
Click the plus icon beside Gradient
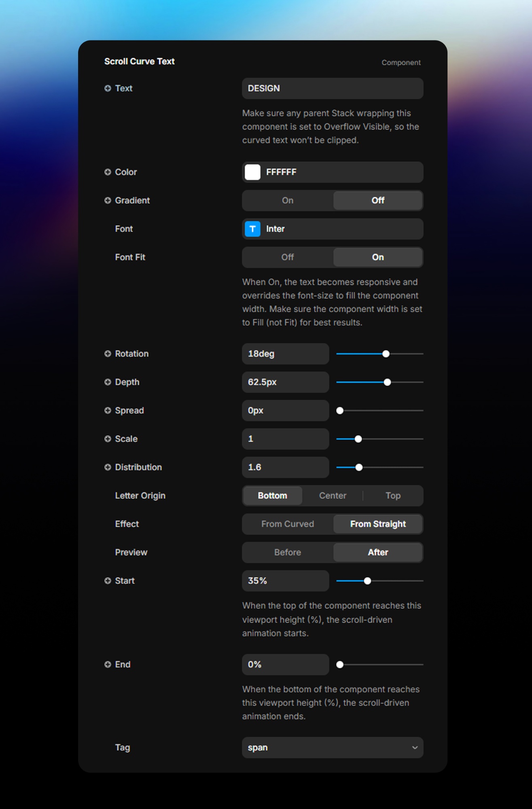pyautogui.click(x=108, y=200)
